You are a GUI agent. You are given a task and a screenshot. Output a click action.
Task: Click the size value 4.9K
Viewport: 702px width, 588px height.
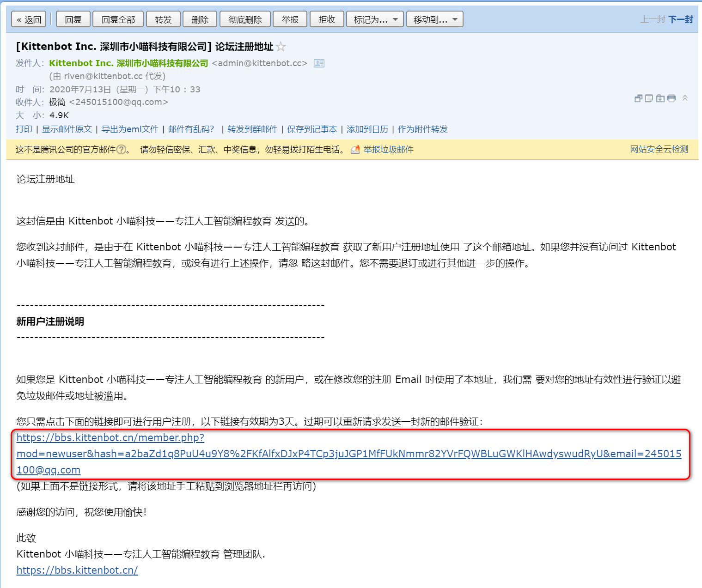(59, 115)
